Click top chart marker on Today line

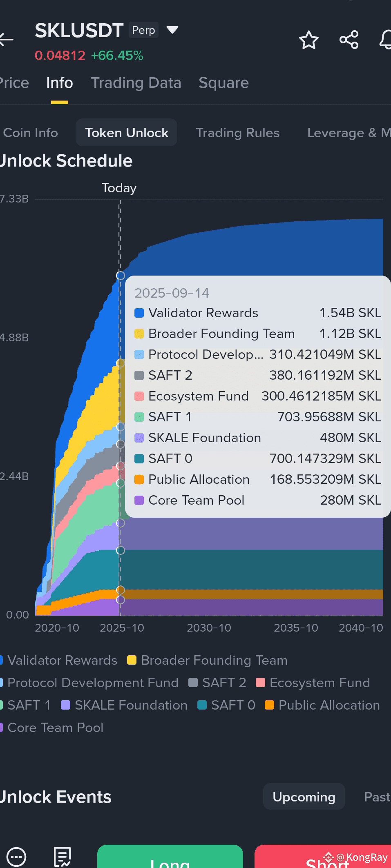point(120,276)
